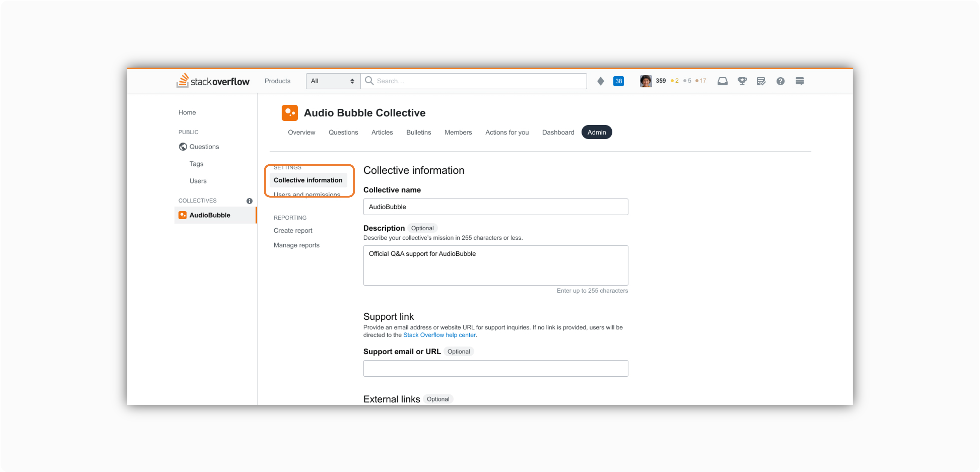The height and width of the screenshot is (472, 980).
Task: Select AudioBubble collective in sidebar
Action: click(215, 215)
